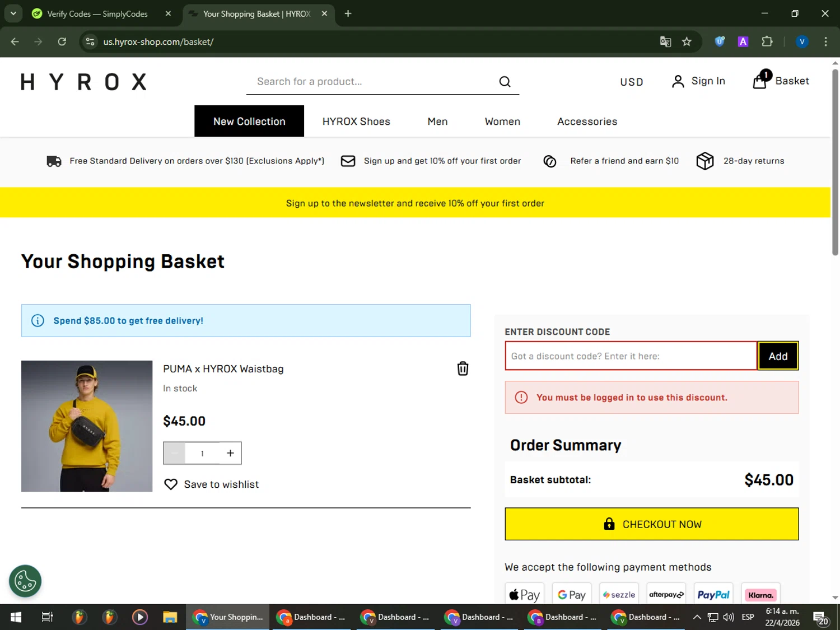Open the PUMA x HYROX Waistbag product link
Image resolution: width=840 pixels, height=630 pixels.
point(223,369)
